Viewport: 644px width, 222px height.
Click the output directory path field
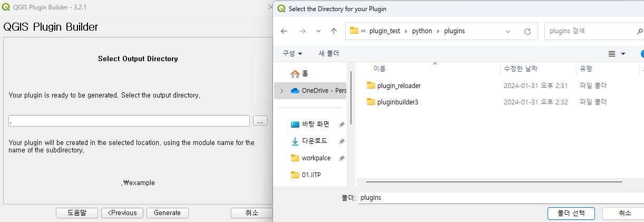click(x=129, y=121)
